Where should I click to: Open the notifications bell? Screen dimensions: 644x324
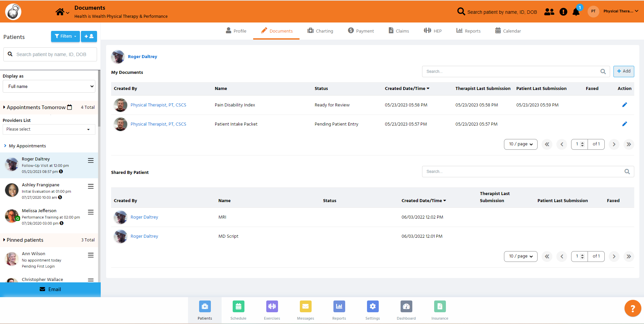tap(576, 12)
